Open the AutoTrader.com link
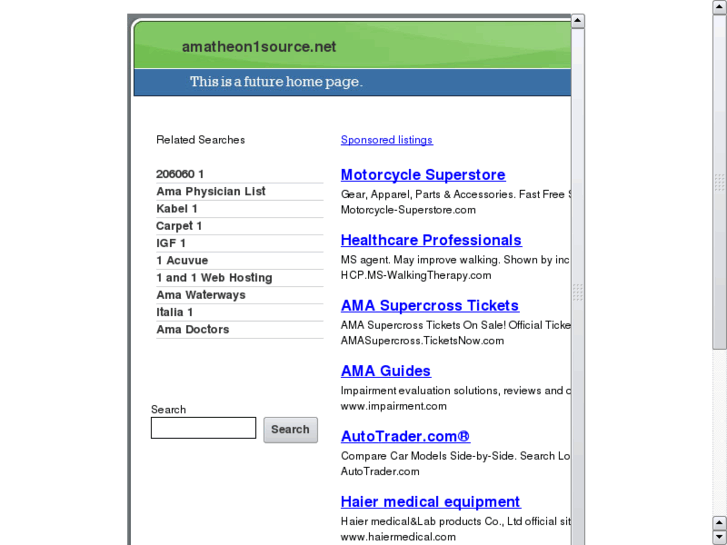Image resolution: width=727 pixels, height=545 pixels. (405, 436)
